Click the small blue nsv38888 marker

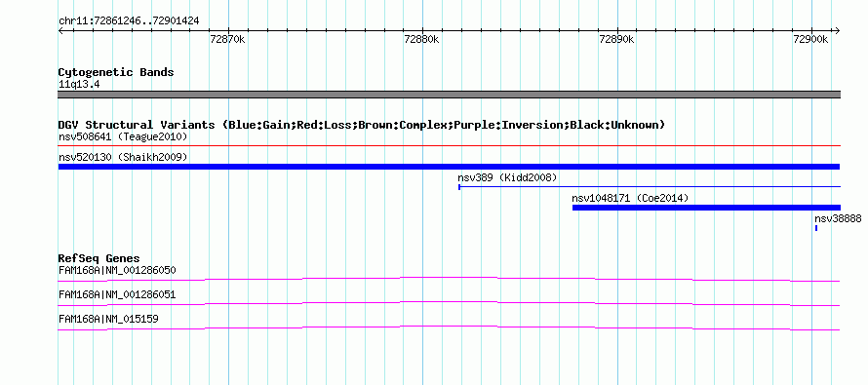[x=816, y=228]
